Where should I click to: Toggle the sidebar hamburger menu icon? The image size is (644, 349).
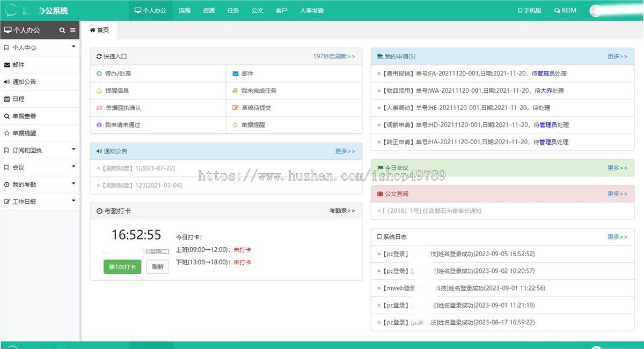tap(73, 31)
